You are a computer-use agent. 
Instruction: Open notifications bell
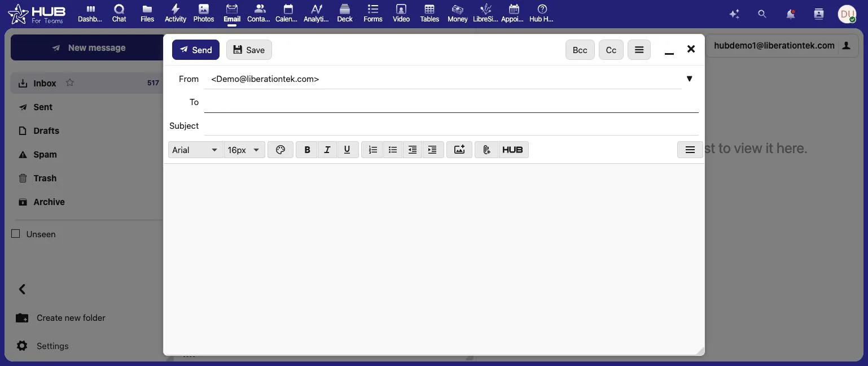(x=791, y=14)
